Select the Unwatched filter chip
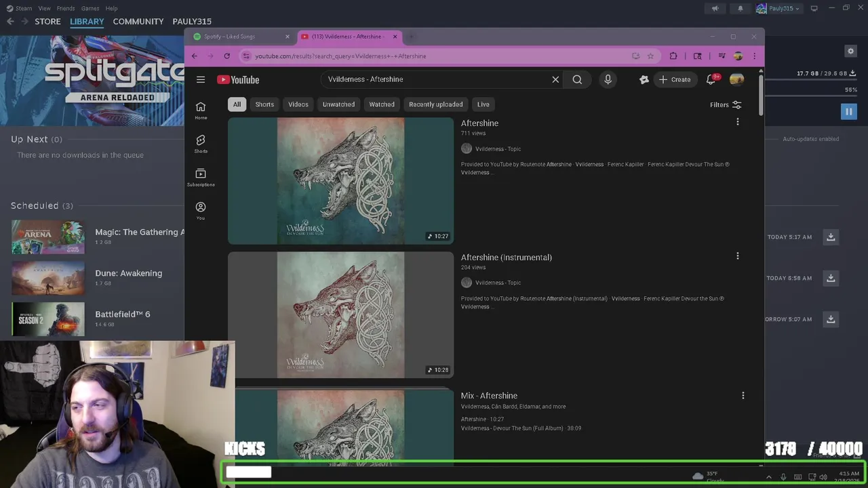 338,104
